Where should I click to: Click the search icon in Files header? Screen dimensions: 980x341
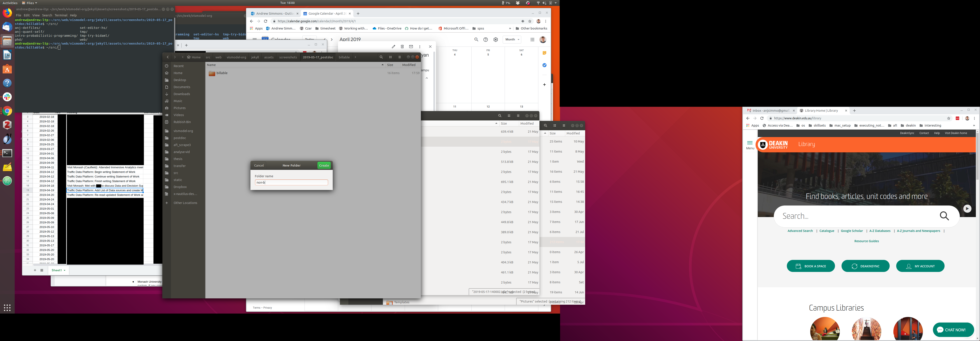381,57
